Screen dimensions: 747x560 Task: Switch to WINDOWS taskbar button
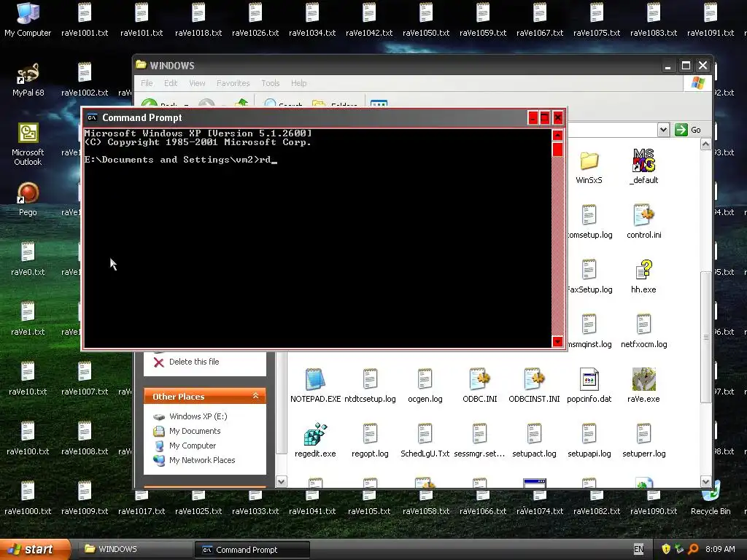[x=134, y=549]
